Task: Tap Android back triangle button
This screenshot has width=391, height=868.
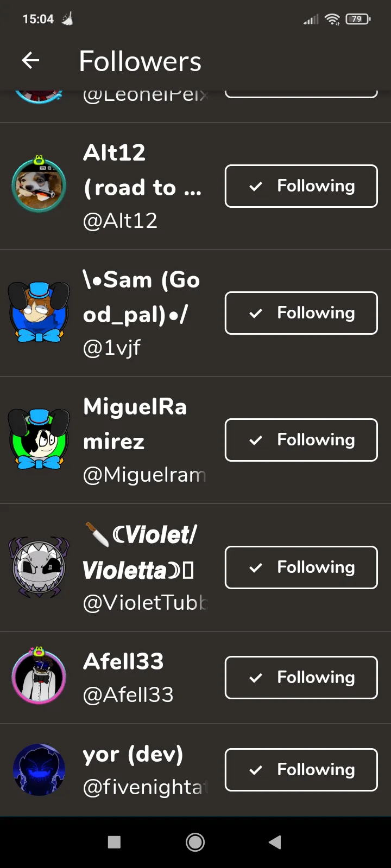Action: point(275,842)
